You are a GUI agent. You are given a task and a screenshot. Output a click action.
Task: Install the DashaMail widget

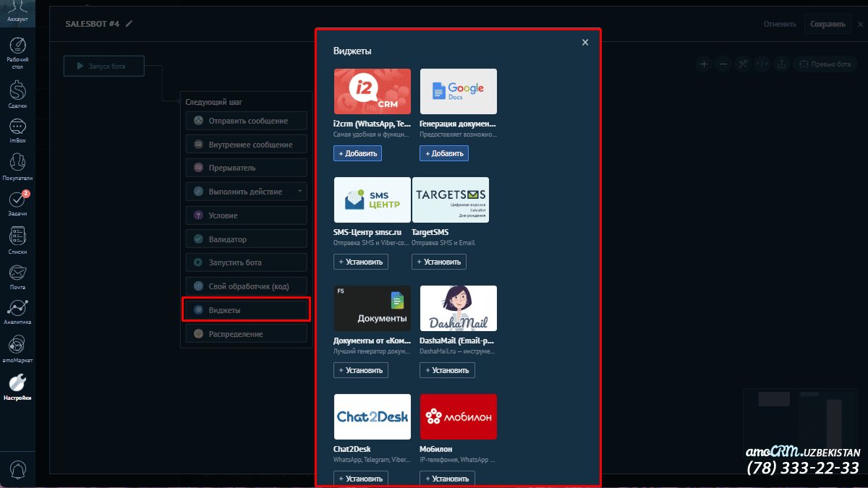click(x=447, y=370)
